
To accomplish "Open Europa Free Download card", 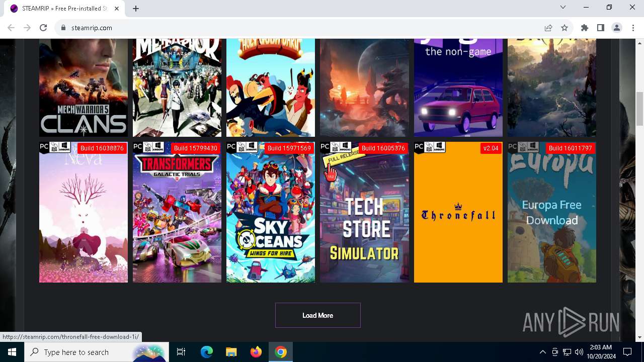I will coord(552,212).
